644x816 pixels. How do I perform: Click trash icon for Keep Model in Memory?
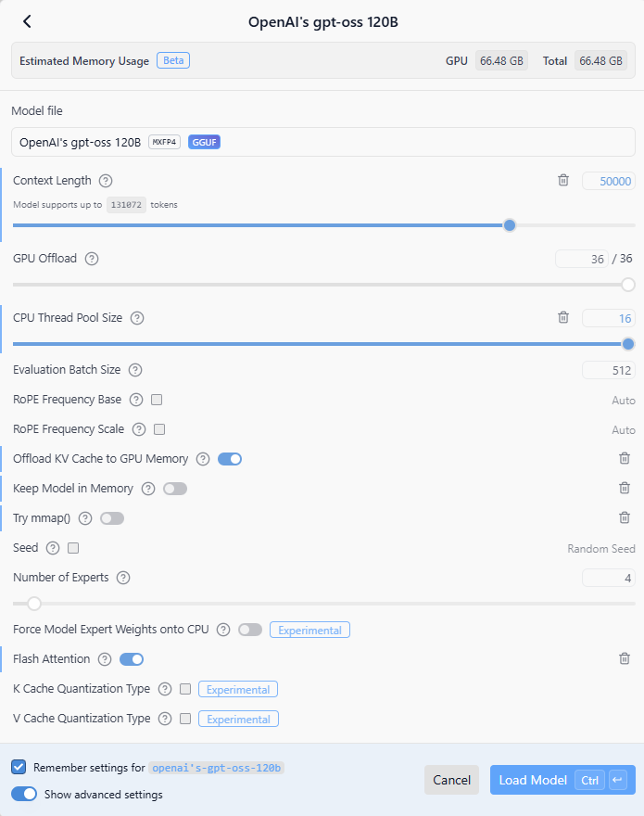click(x=625, y=488)
